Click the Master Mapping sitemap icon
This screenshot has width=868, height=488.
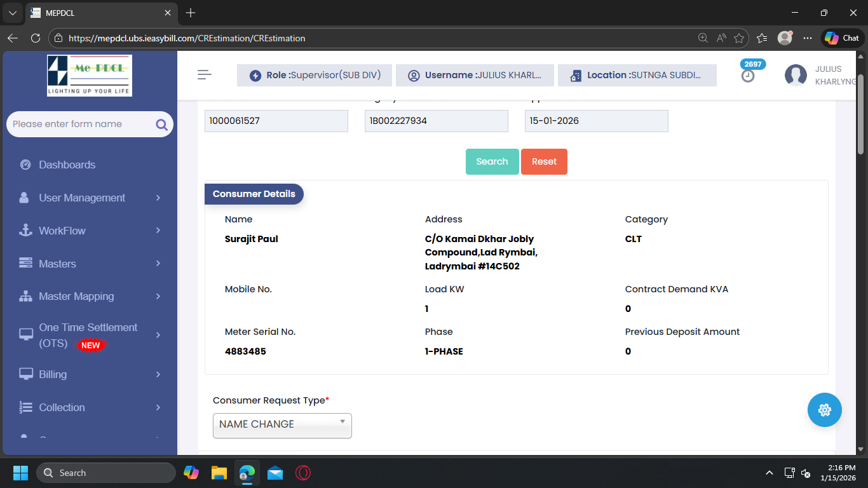coord(25,296)
